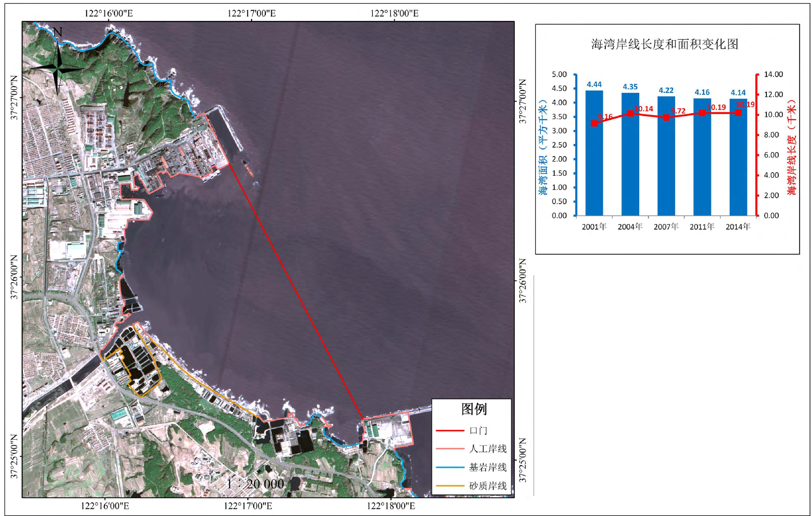Image resolution: width=812 pixels, height=516 pixels.
Task: Click the orange 砂质岸线 line sample in legend
Action: [450, 486]
